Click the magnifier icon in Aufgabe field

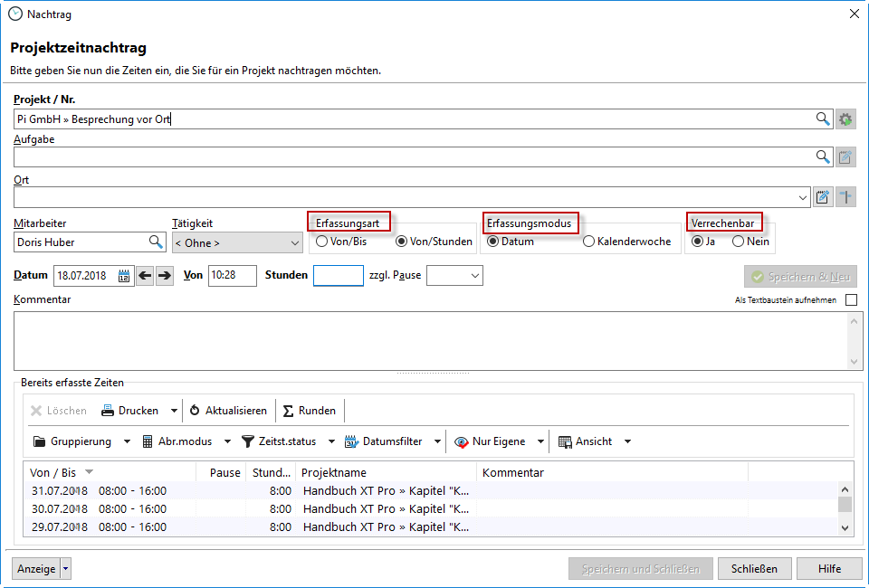click(x=823, y=157)
